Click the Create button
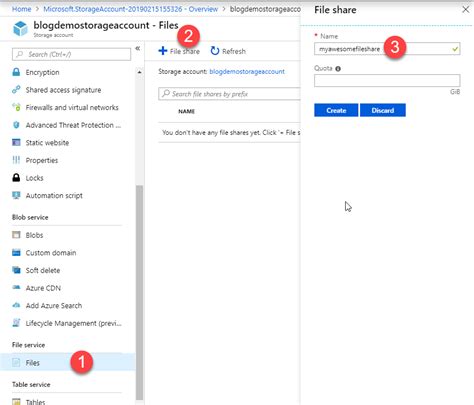Viewport: 474px width, 405px height. pos(336,110)
